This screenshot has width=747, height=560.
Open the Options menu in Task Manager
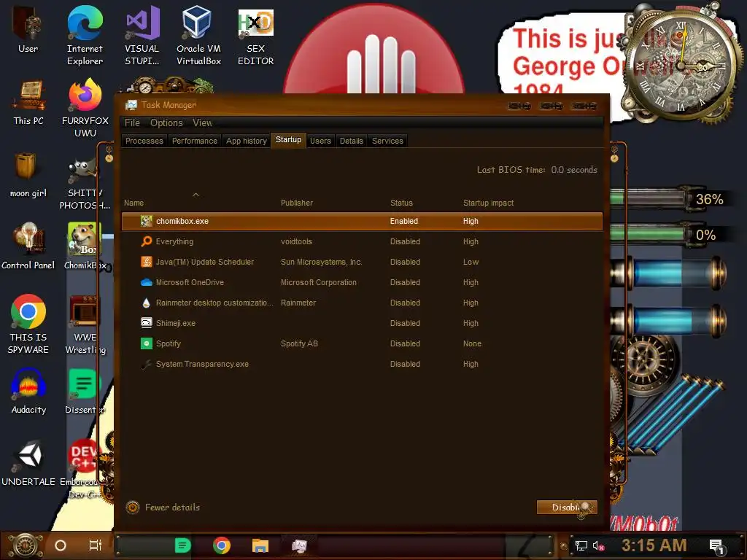(x=166, y=122)
